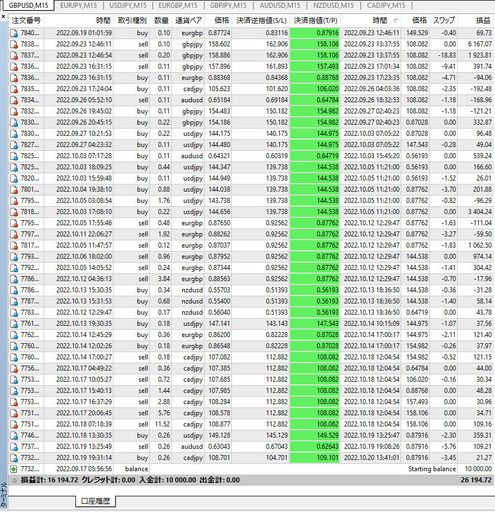The width and height of the screenshot is (495, 512).
Task: Click the sort arrow on the closing 時間 column
Action: click(395, 21)
